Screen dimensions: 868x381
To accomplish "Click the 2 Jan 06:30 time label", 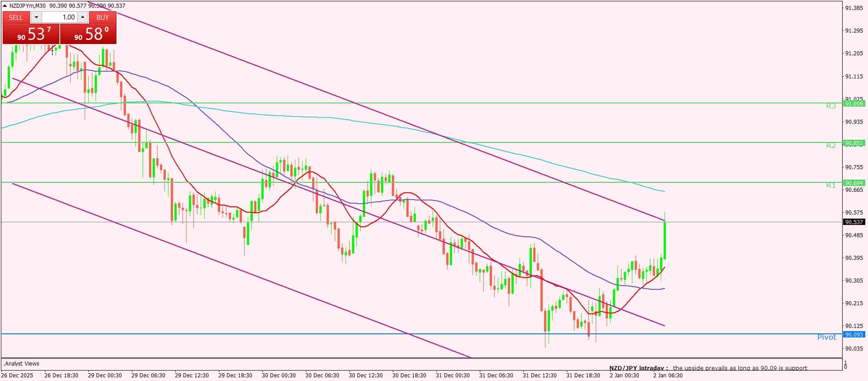I will click(x=668, y=375).
